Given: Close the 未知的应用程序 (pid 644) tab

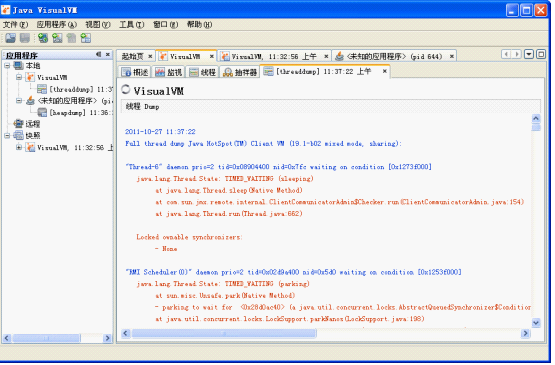Looking at the screenshot, I should (x=452, y=56).
